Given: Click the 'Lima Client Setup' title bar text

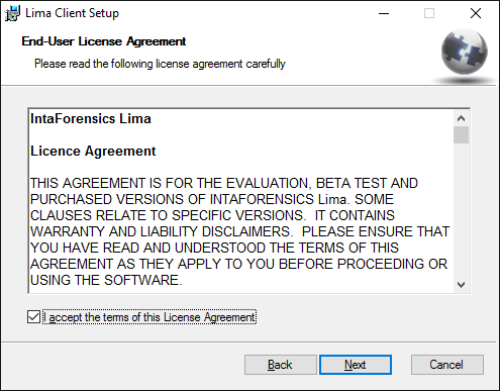Looking at the screenshot, I should (x=72, y=13).
